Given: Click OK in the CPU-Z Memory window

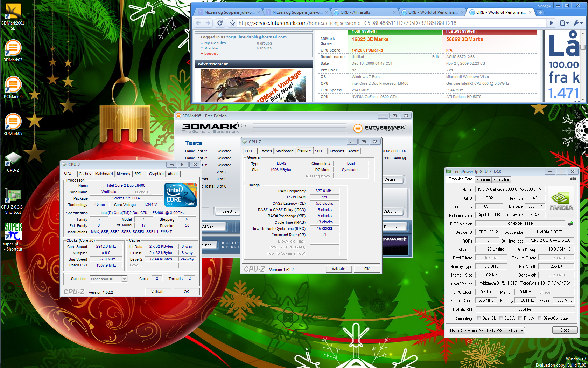Looking at the screenshot, I should coord(367,269).
